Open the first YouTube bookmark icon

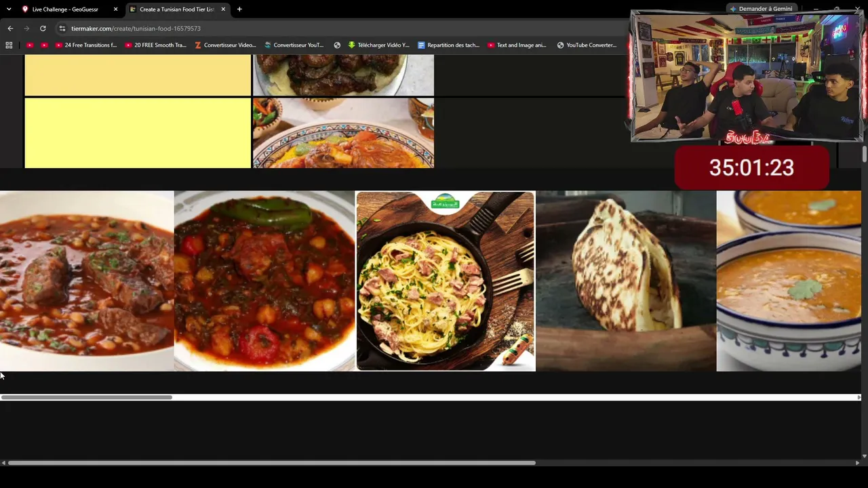[30, 45]
